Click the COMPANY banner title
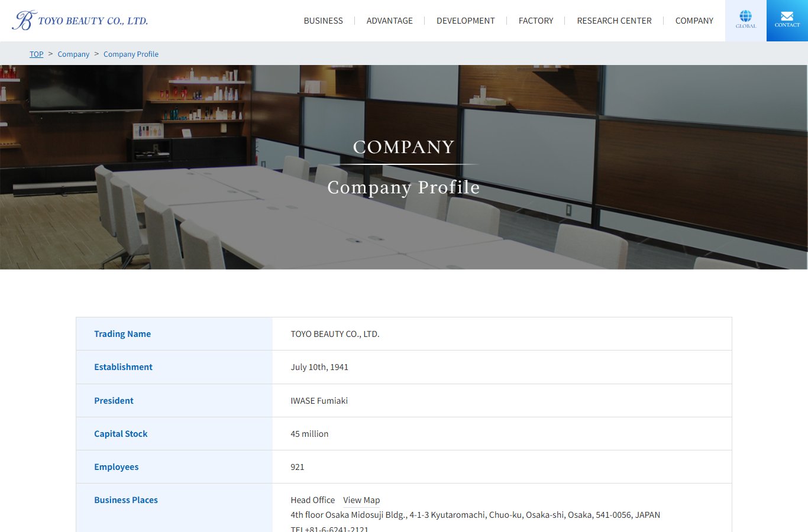This screenshot has height=532, width=808. coord(404,147)
